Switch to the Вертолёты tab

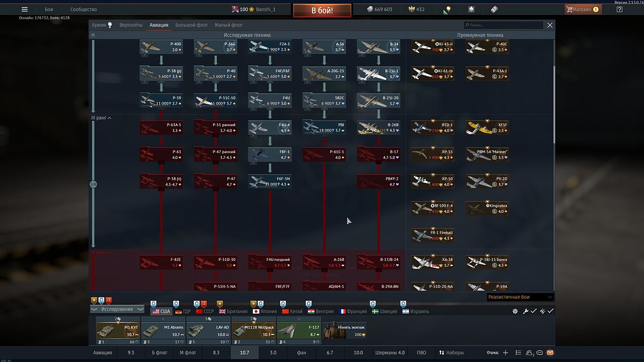pyautogui.click(x=130, y=25)
